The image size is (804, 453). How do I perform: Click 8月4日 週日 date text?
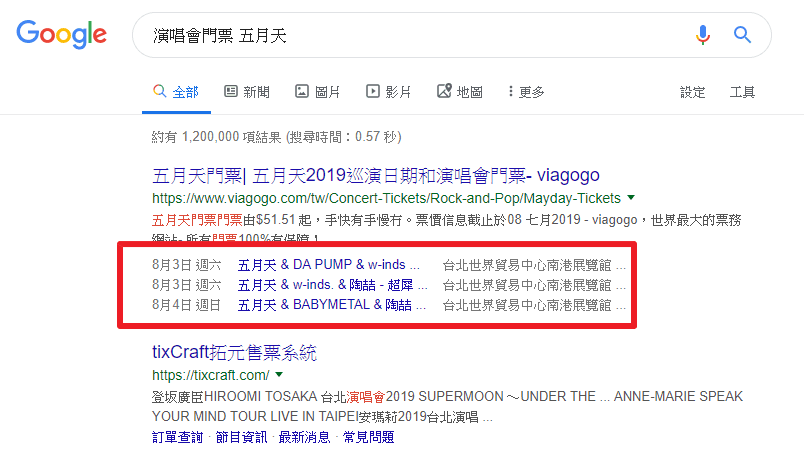pyautogui.click(x=187, y=305)
